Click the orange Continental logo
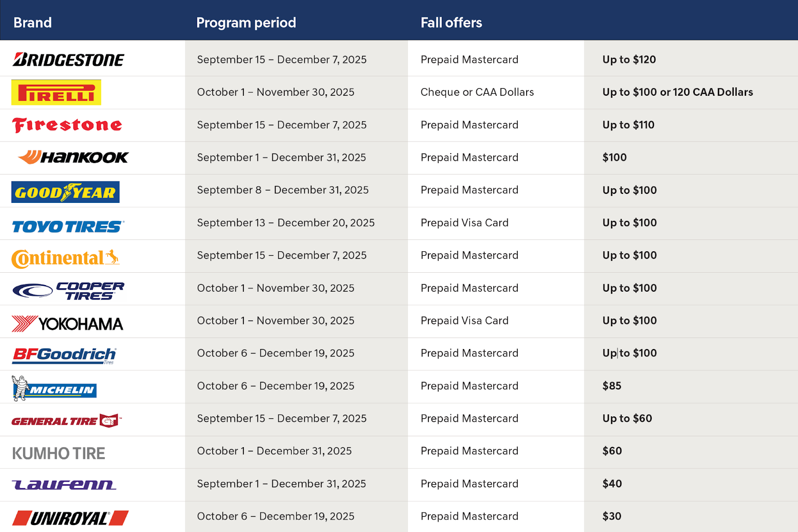This screenshot has height=532, width=798. pos(65,258)
